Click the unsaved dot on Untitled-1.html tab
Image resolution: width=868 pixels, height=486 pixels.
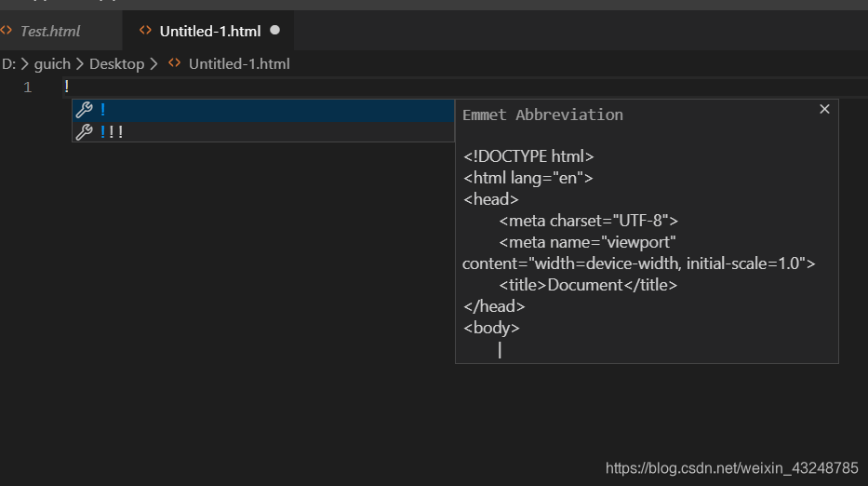[274, 31]
